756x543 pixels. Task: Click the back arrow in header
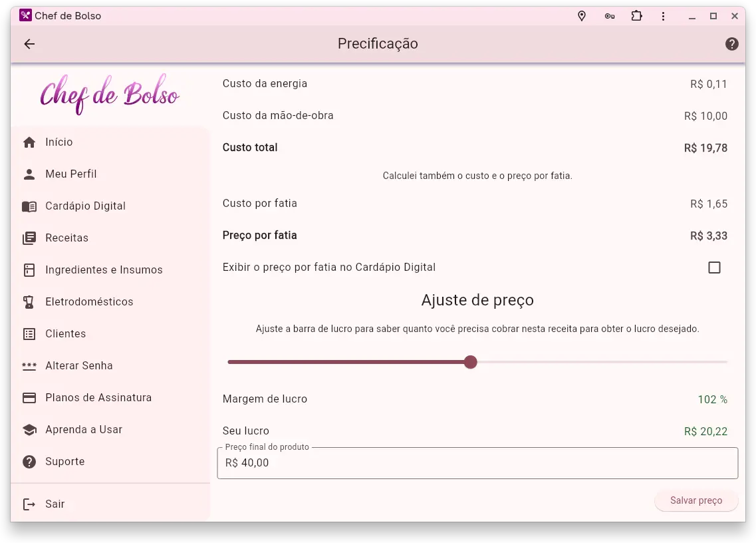29,44
